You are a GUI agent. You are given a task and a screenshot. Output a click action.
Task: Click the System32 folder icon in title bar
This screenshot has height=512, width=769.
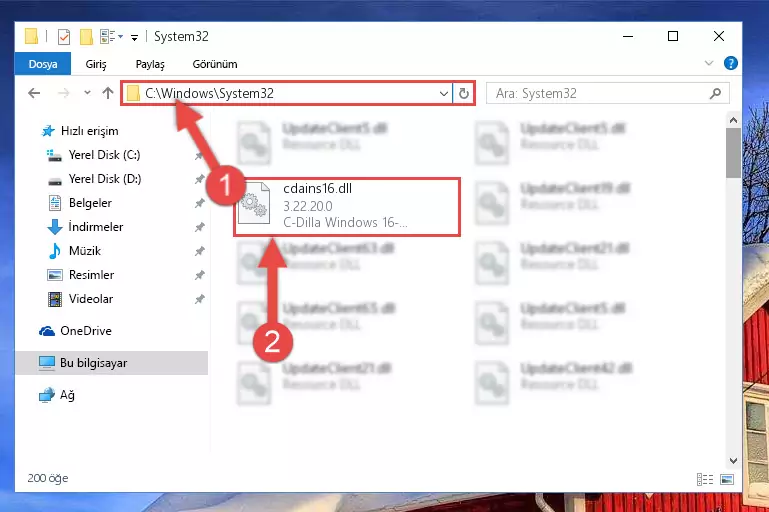click(31, 36)
